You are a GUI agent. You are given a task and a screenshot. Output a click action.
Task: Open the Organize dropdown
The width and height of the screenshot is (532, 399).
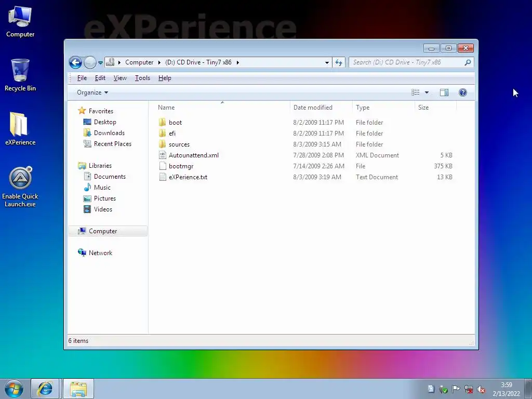point(92,92)
